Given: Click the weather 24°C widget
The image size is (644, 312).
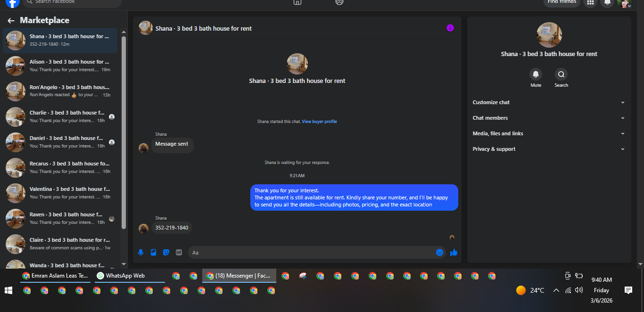Looking at the screenshot, I should click(x=530, y=290).
